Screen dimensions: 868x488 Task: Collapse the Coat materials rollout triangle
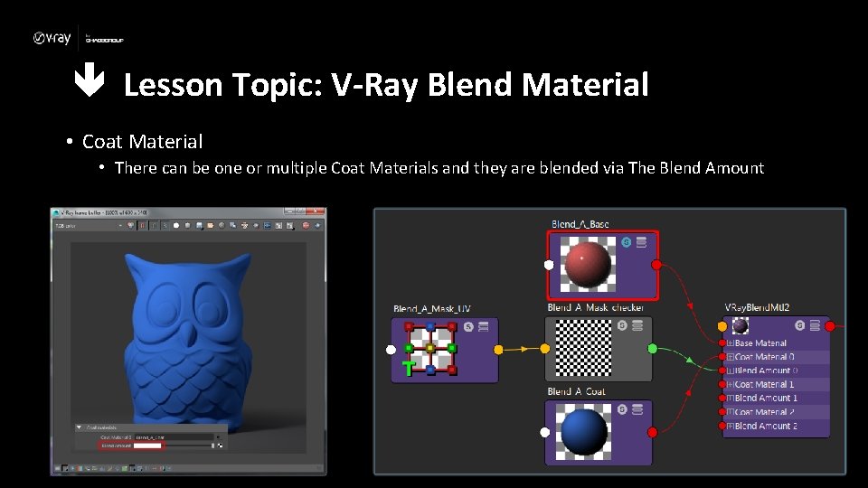pos(80,427)
